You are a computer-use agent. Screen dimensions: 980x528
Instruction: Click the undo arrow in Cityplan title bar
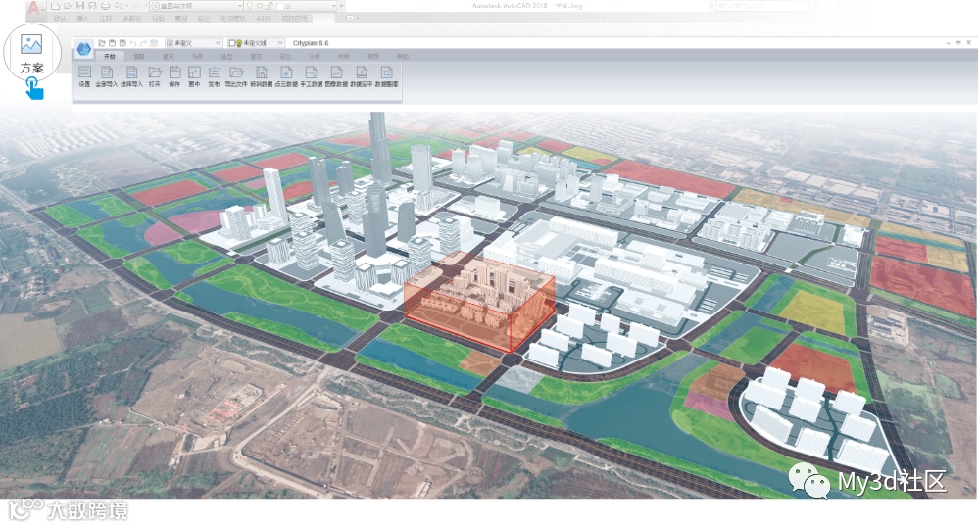[x=133, y=42]
